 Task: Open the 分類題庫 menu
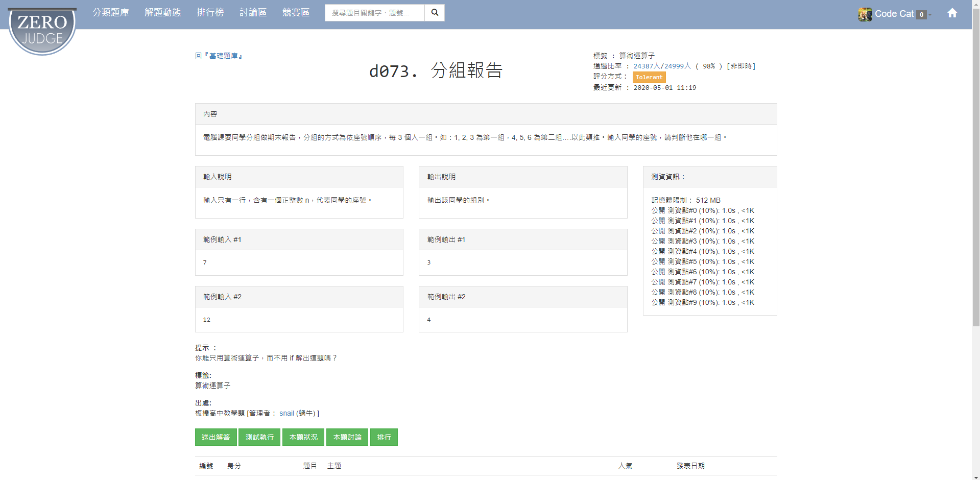111,12
